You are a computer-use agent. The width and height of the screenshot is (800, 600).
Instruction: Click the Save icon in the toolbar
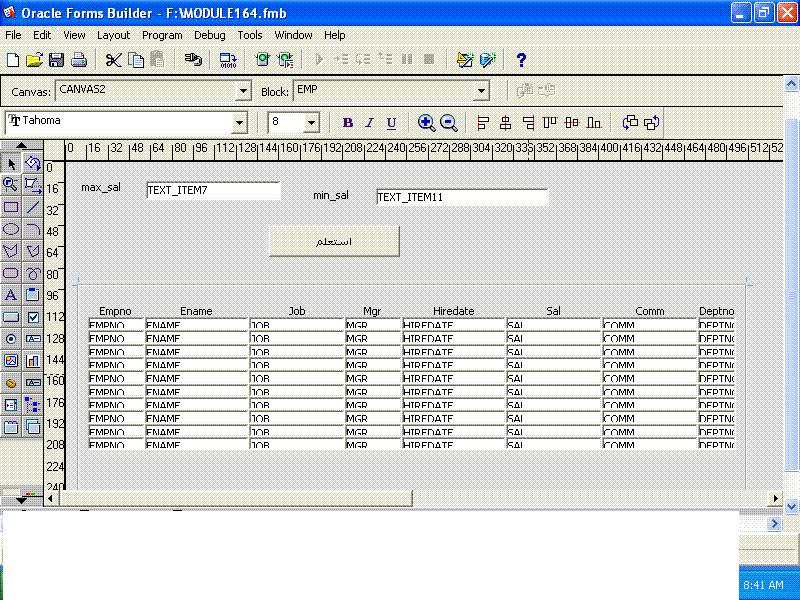pos(56,60)
